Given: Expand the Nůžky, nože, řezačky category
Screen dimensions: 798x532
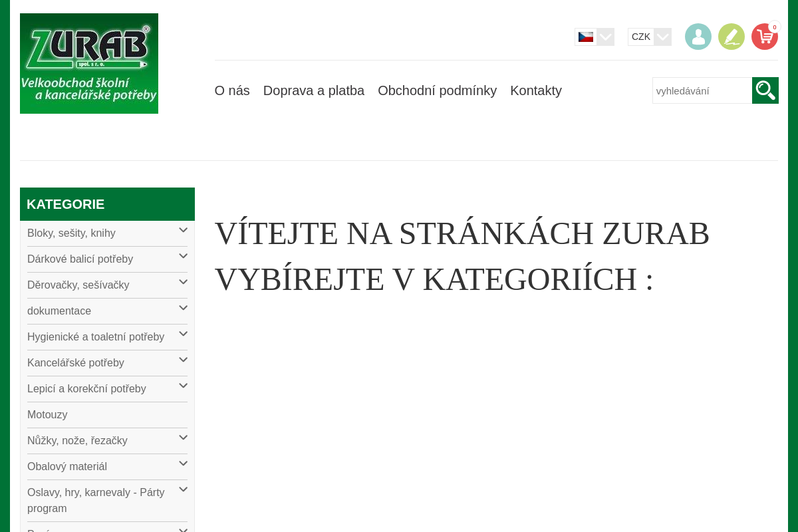Looking at the screenshot, I should (x=182, y=437).
